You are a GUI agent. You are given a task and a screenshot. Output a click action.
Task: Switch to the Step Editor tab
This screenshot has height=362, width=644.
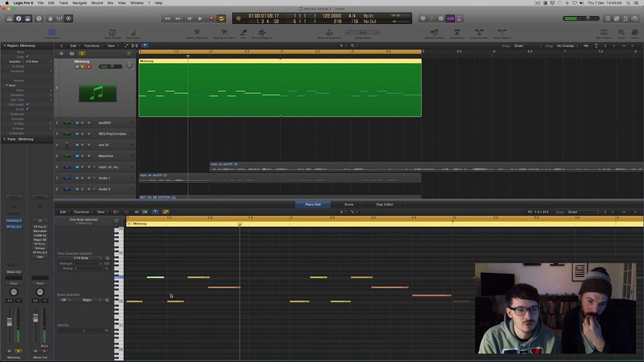[x=384, y=204]
